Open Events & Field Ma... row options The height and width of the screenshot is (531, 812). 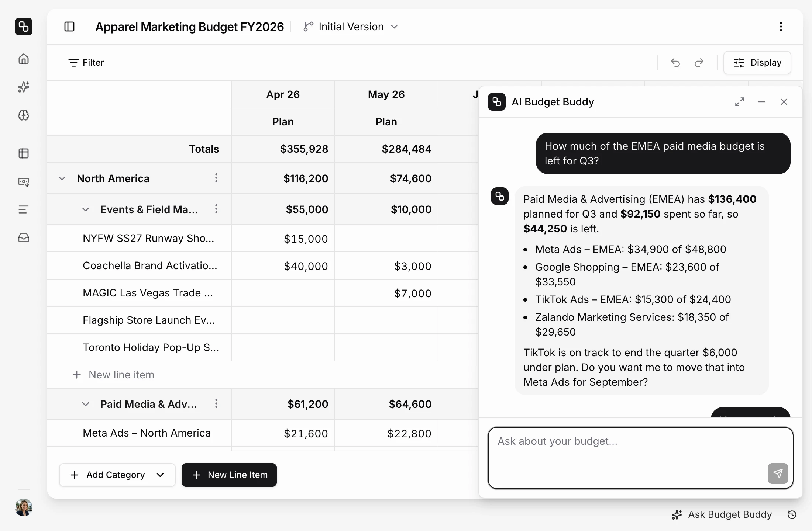216,209
